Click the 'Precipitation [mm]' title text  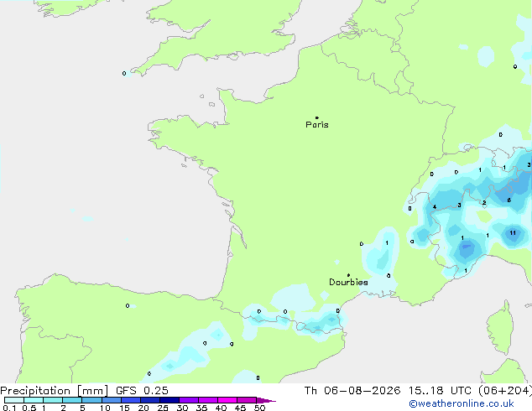55,391
